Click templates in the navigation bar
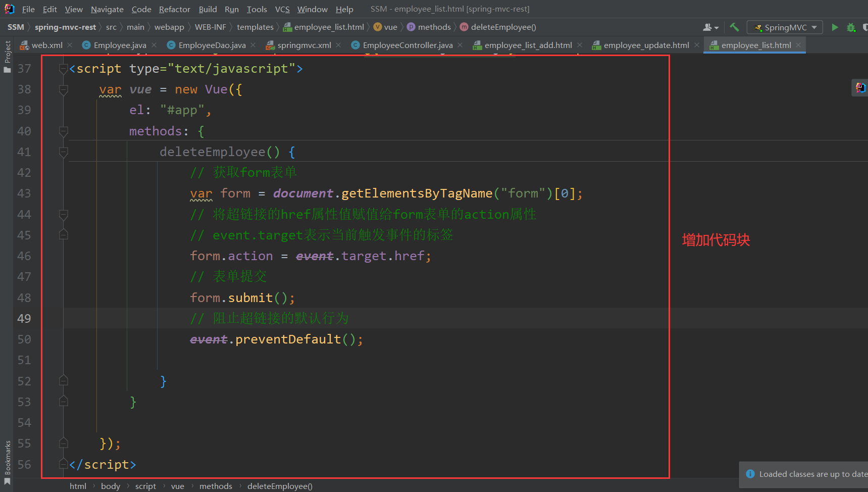 [255, 27]
